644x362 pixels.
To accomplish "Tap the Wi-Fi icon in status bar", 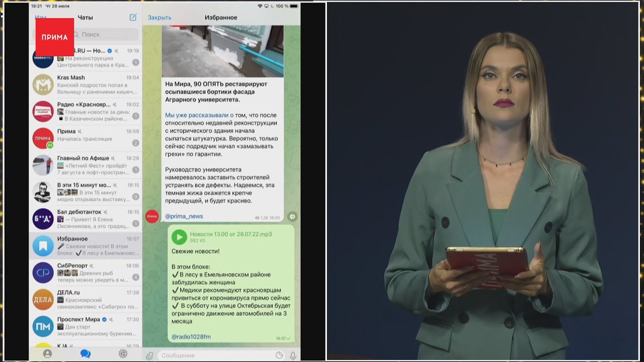I will coord(260,6).
